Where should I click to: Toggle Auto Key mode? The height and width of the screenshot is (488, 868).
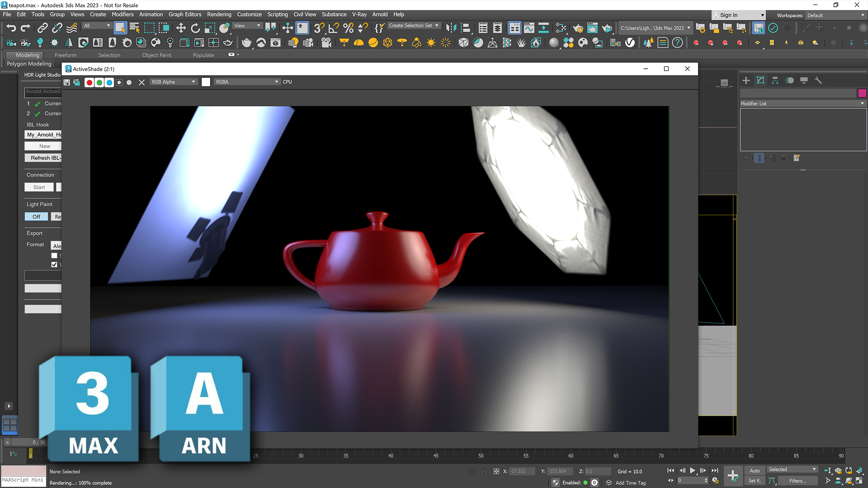coord(755,470)
